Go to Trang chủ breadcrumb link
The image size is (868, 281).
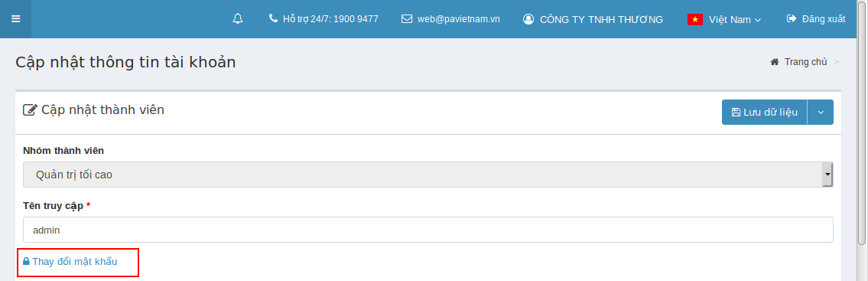coord(806,61)
